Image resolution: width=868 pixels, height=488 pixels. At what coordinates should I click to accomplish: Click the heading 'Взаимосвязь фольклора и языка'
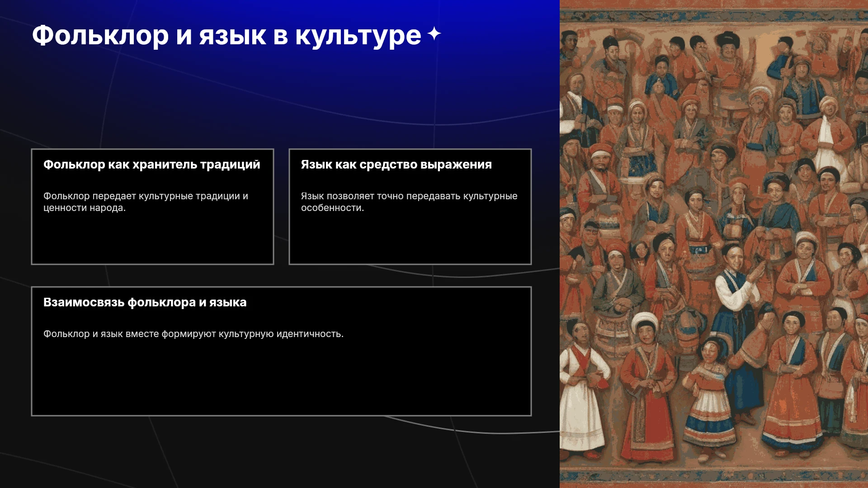click(145, 302)
